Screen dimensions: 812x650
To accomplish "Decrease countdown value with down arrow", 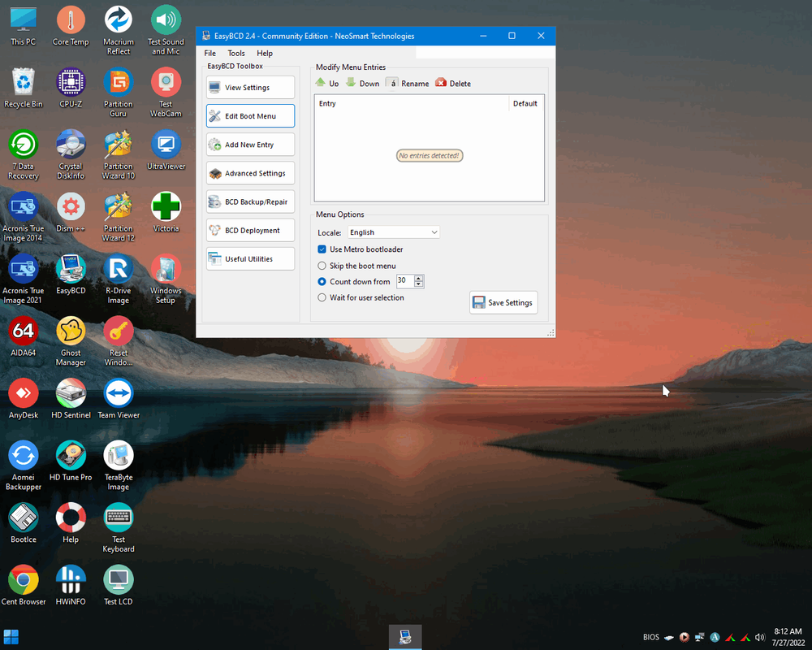I will [x=419, y=284].
